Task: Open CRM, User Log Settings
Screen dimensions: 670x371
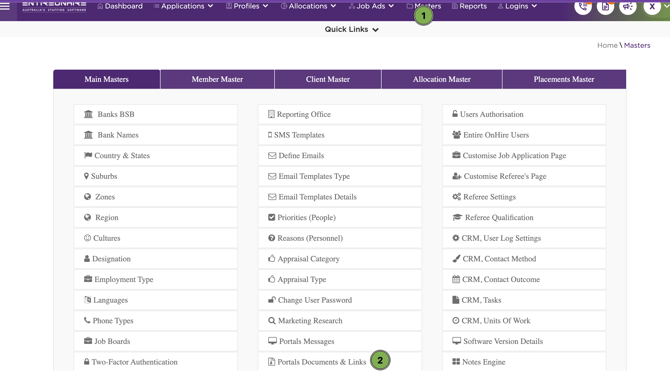Action: (x=524, y=238)
